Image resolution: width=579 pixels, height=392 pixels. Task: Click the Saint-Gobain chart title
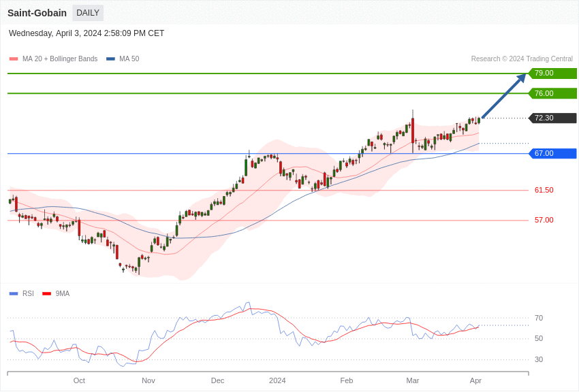pos(37,13)
